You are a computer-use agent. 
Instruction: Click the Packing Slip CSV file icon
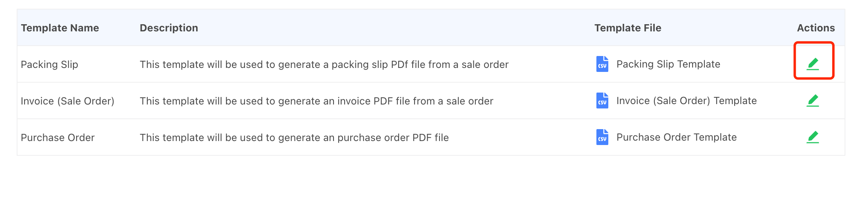coord(602,64)
